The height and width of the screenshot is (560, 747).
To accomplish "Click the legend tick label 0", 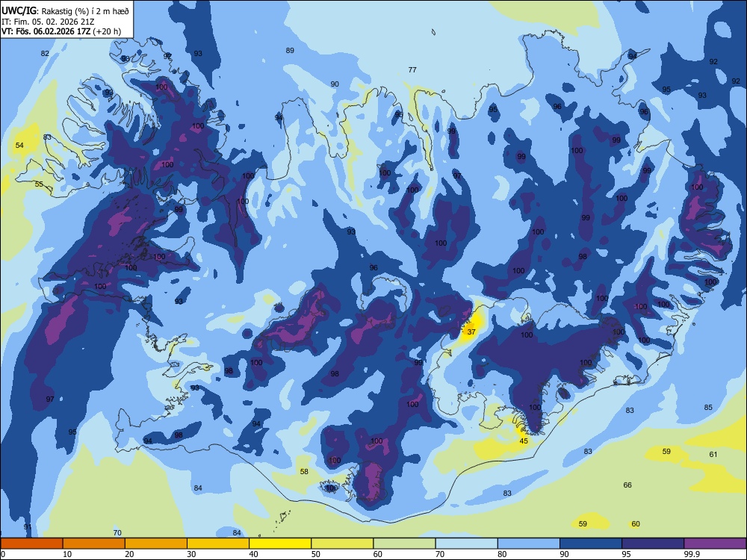I will pyautogui.click(x=3, y=554).
